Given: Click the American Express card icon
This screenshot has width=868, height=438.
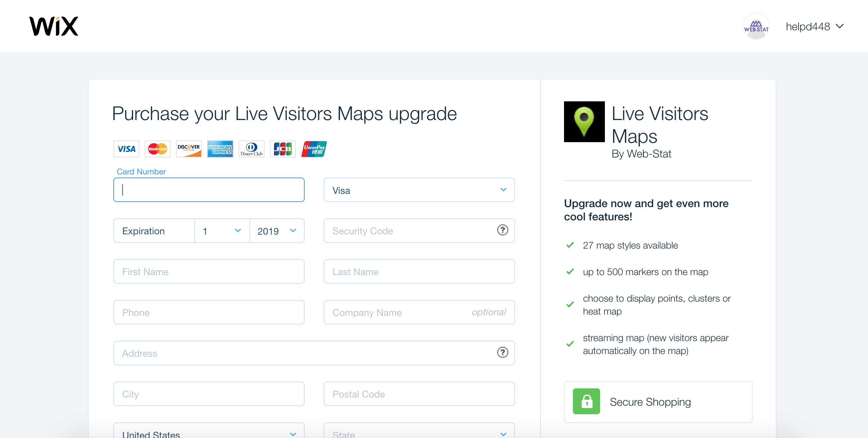Looking at the screenshot, I should pyautogui.click(x=220, y=149).
